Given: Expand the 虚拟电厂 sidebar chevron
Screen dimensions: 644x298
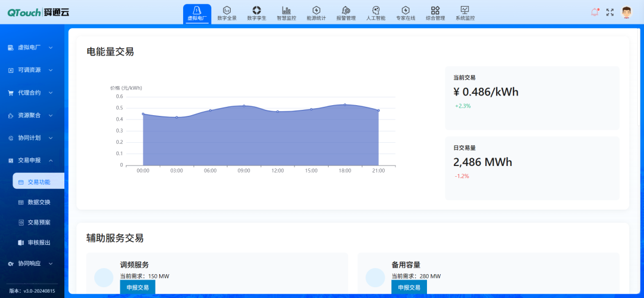Looking at the screenshot, I should pos(51,48).
